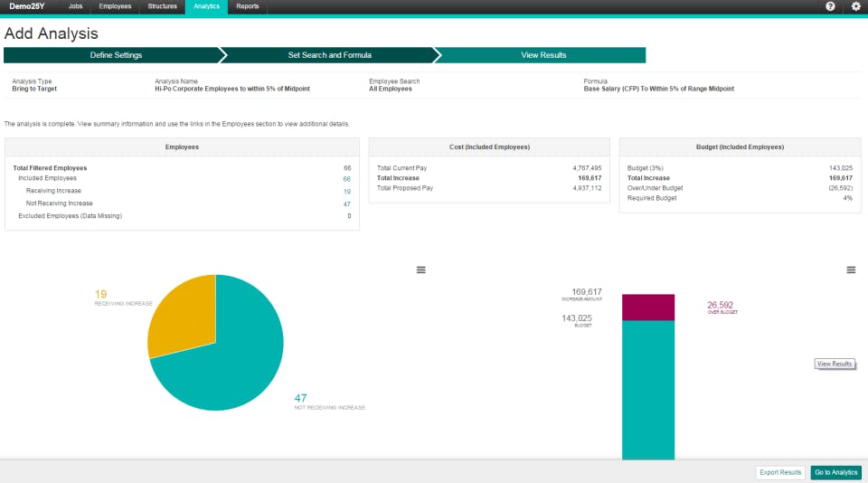Open the settings gear icon

pyautogui.click(x=855, y=6)
